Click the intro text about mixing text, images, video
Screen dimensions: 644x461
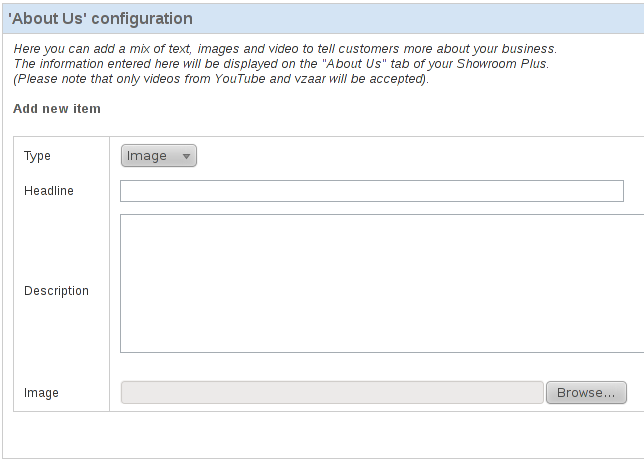(285, 48)
